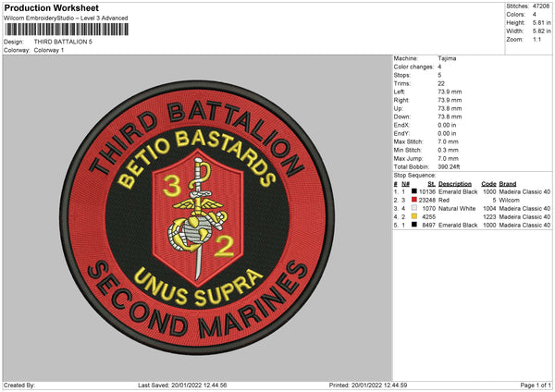Click thread code '1004'
The height and width of the screenshot is (392, 555).
pos(489,208)
